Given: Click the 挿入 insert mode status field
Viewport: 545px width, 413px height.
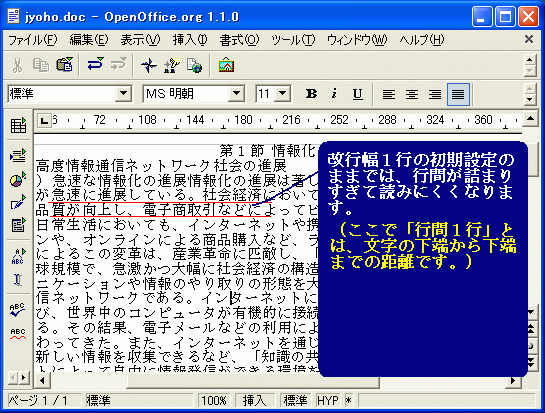Looking at the screenshot, I should coord(254,401).
